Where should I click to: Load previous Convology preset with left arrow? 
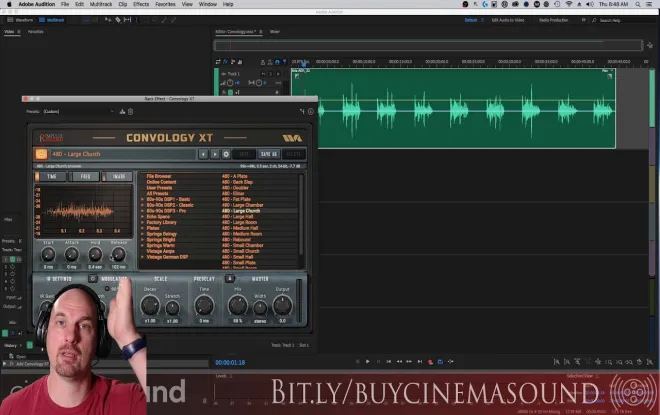coord(203,154)
